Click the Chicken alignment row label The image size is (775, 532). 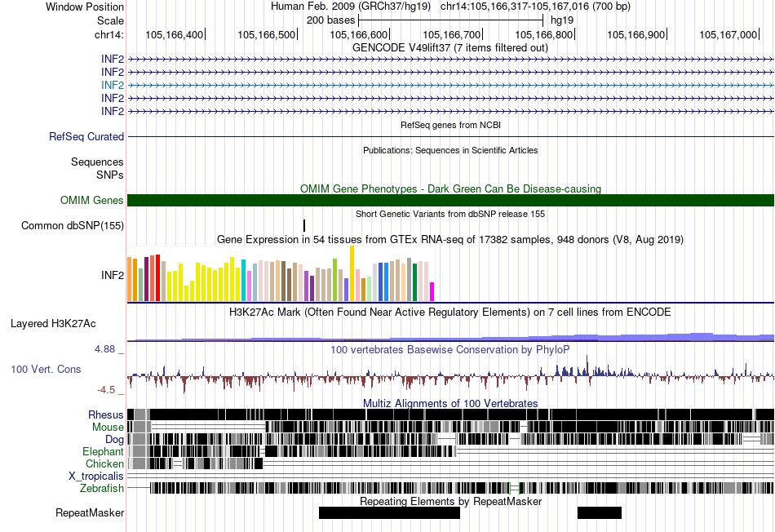(104, 463)
